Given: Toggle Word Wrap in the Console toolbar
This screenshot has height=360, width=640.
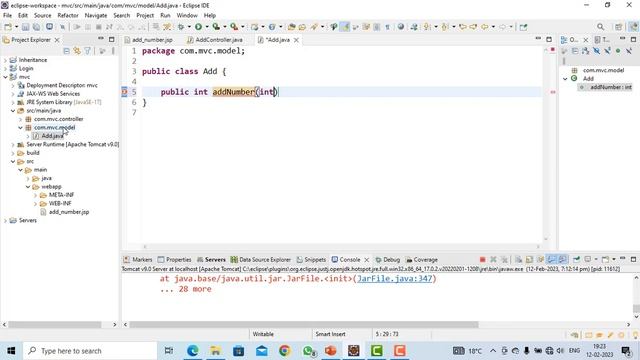Looking at the screenshot, I should pyautogui.click(x=540, y=260).
